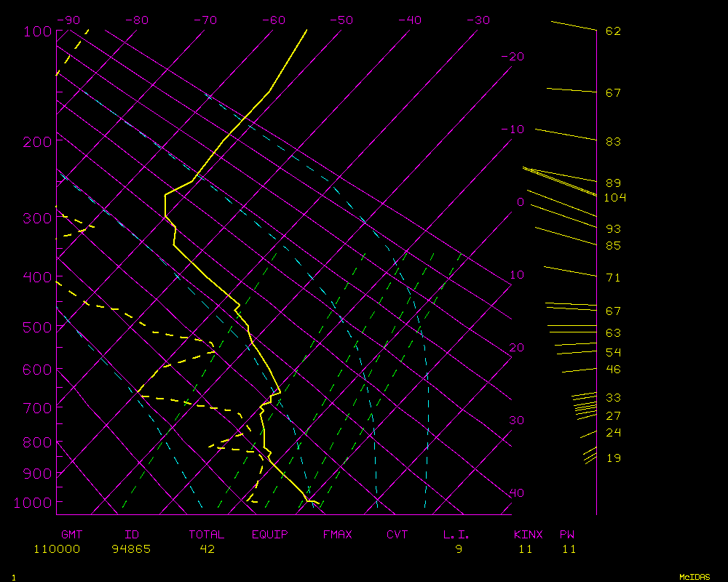Viewport: 728px width, 582px height.
Task: Click the Lifted Index value 9
Action: click(459, 549)
